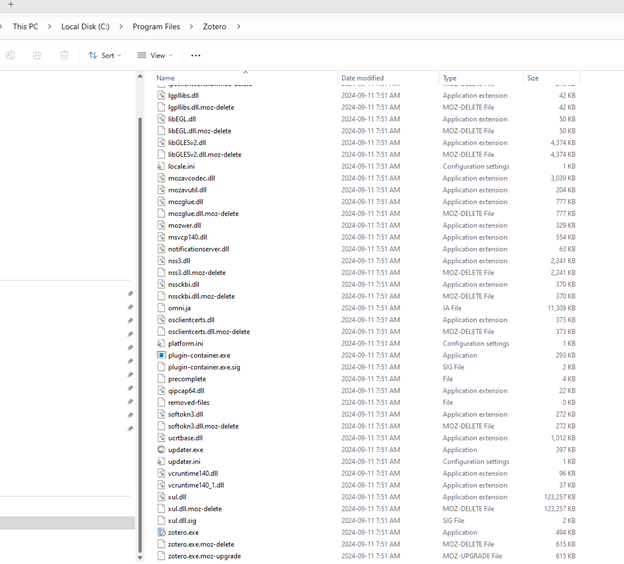Go to This PC in the breadcrumb
Viewport: 624px width, 564px height.
(x=25, y=27)
